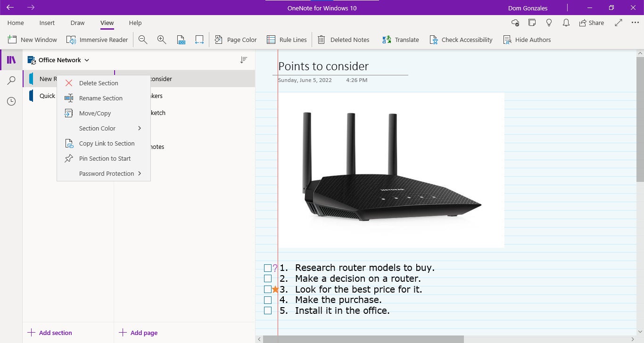Zoom in using the plus magnifier
644x343 pixels.
162,40
